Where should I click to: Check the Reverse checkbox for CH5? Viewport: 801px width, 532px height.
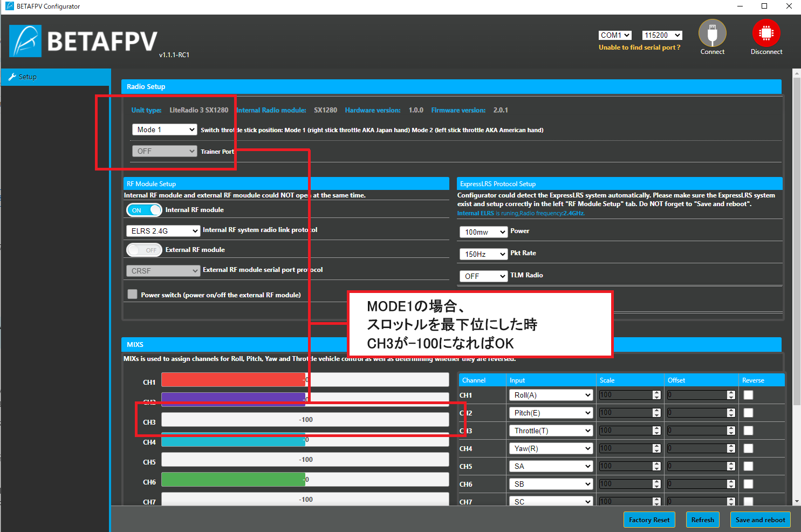click(748, 466)
